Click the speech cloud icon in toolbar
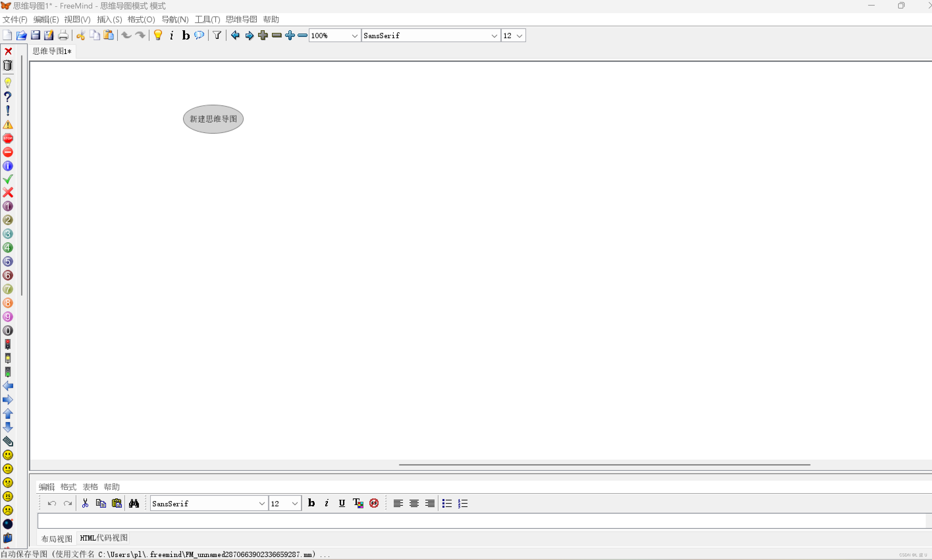The width and height of the screenshot is (932, 560). coord(199,36)
